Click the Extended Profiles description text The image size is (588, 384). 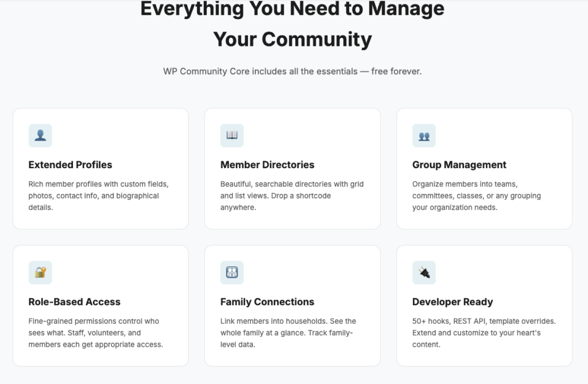pos(98,196)
